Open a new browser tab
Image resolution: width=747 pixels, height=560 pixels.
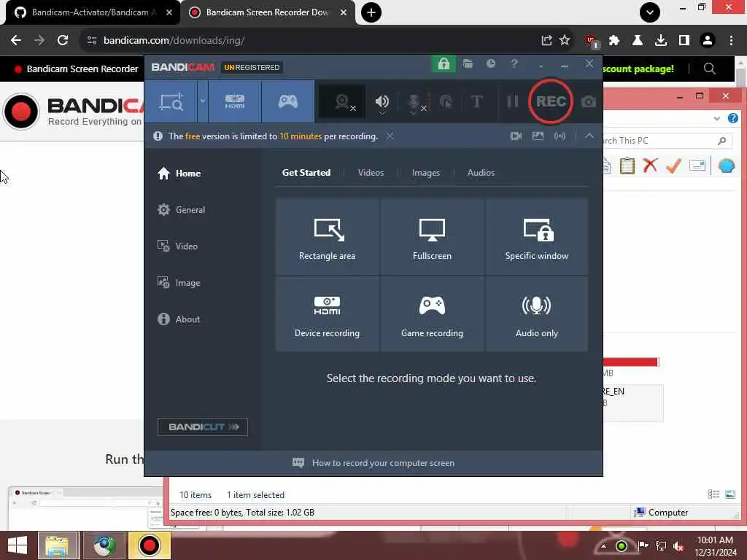371,12
